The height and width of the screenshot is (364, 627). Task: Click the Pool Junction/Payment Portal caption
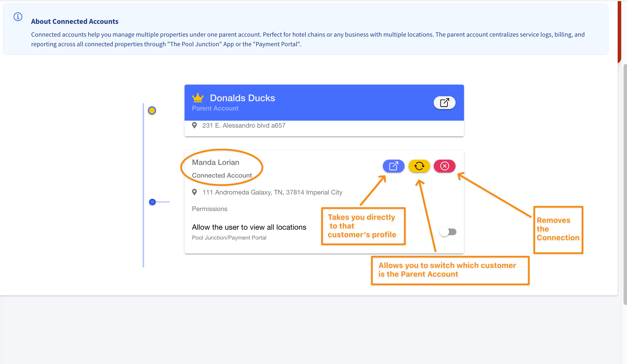[x=229, y=238]
